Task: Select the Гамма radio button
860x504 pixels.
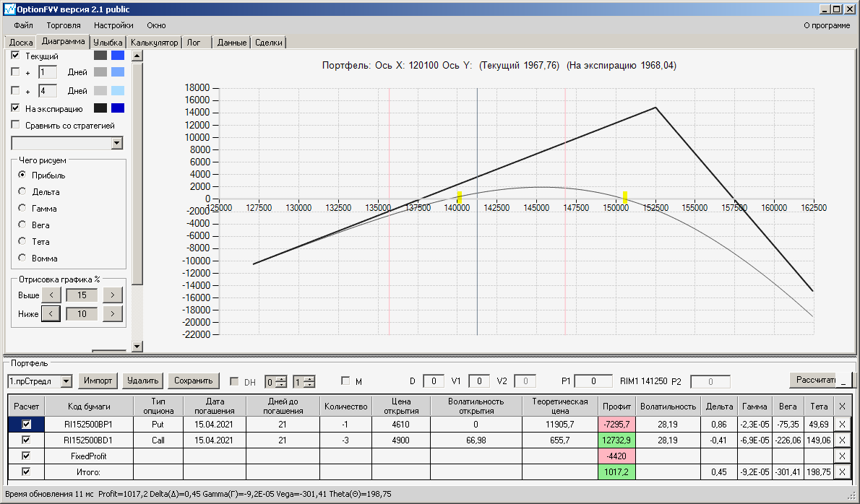Action: tap(22, 208)
